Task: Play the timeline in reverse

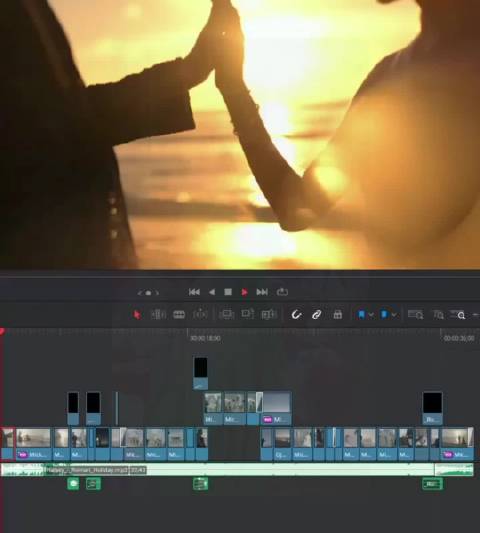Action: point(212,292)
